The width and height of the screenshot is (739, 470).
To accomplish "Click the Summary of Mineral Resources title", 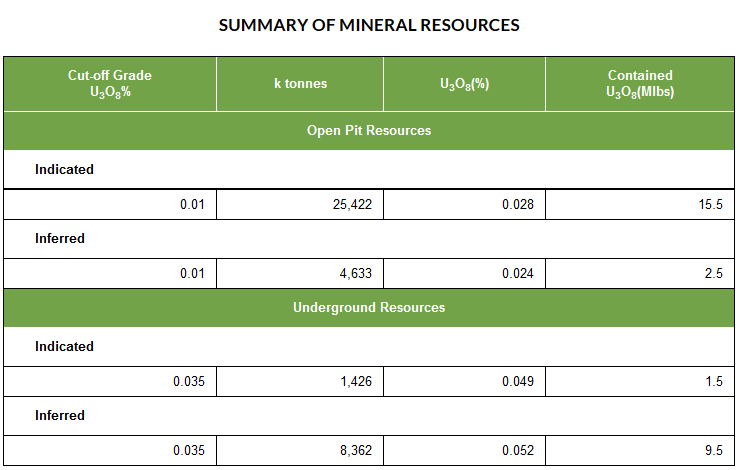I will [x=369, y=25].
